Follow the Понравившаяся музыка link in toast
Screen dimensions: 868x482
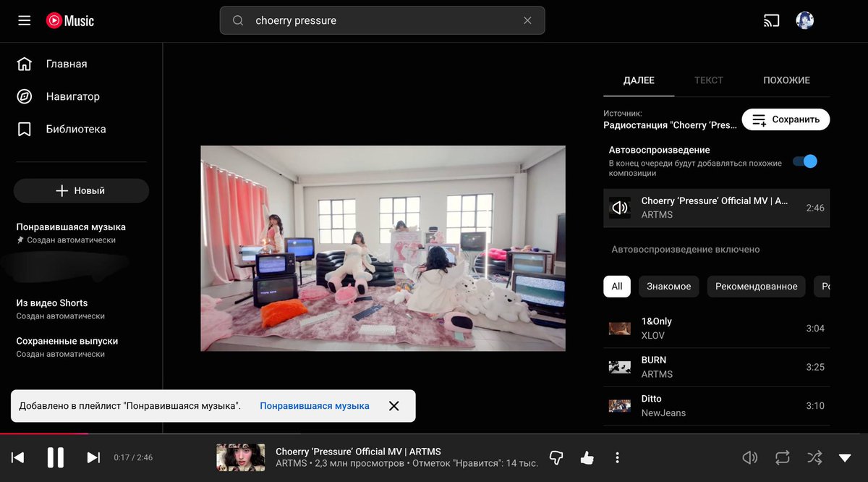315,406
